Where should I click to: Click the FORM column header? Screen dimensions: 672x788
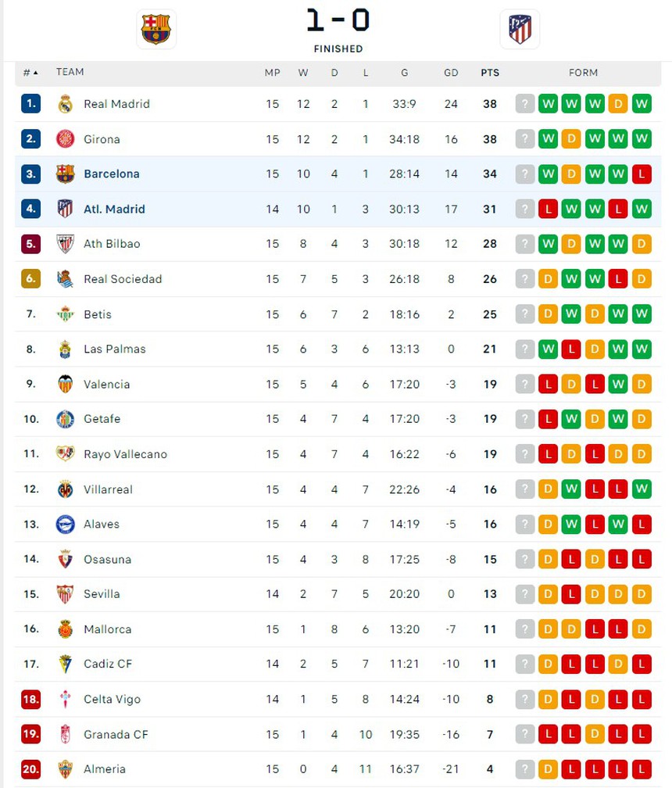[583, 72]
